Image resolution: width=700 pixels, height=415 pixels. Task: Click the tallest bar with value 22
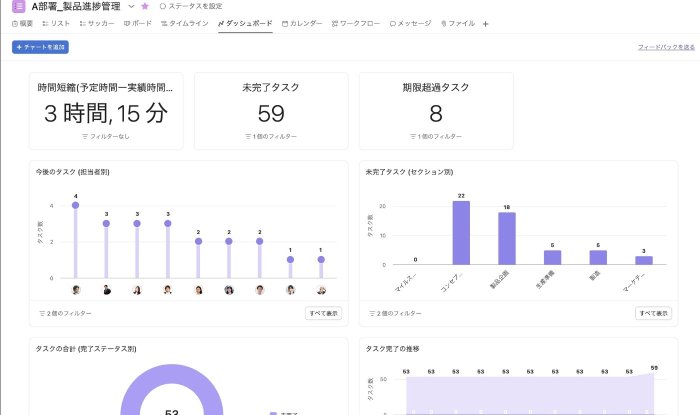461,232
